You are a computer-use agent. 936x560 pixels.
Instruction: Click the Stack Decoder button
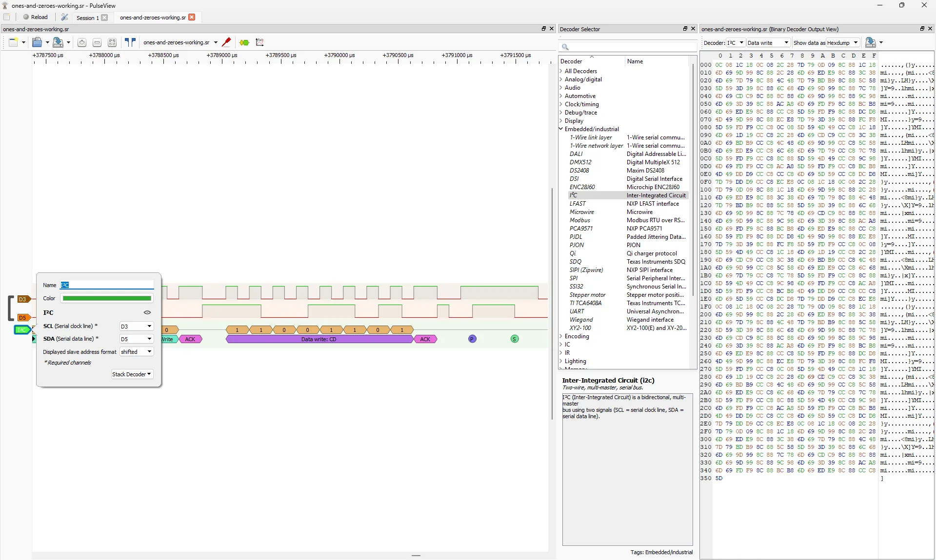coord(131,374)
